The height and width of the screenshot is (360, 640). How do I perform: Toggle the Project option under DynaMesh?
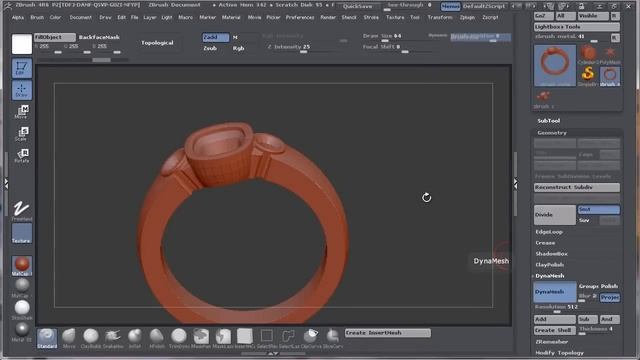tap(610, 298)
